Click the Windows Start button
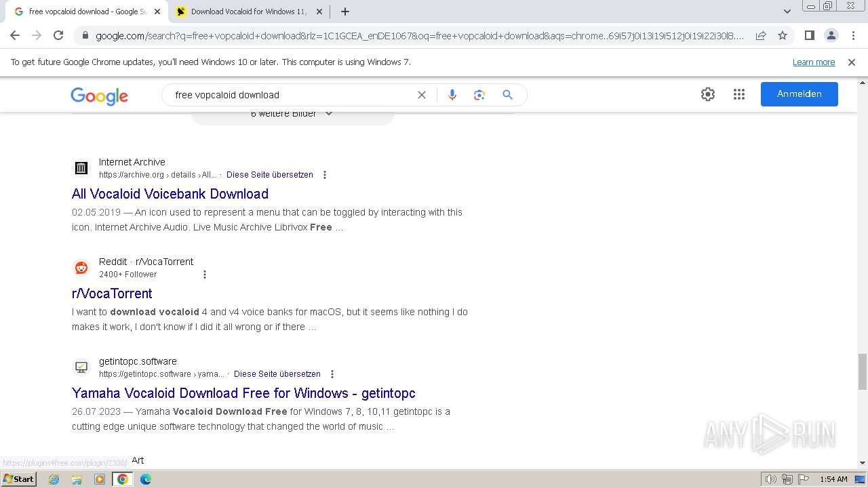The width and height of the screenshot is (868, 488). (x=19, y=479)
